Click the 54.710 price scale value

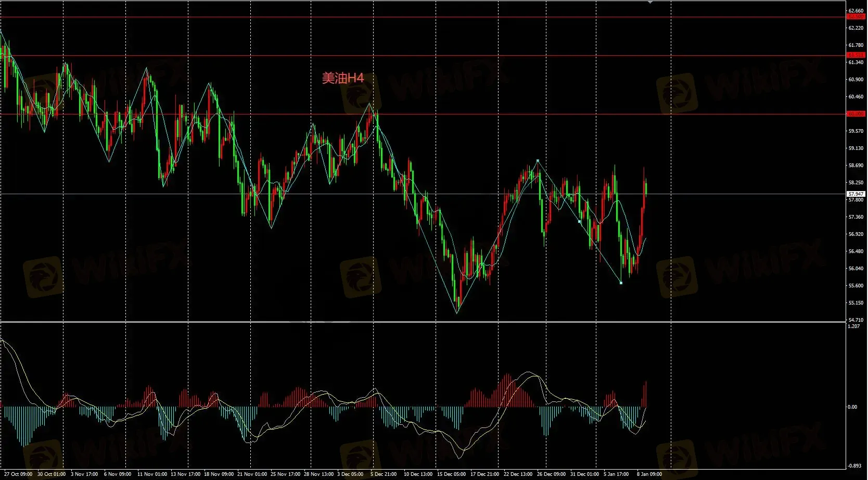[856, 320]
